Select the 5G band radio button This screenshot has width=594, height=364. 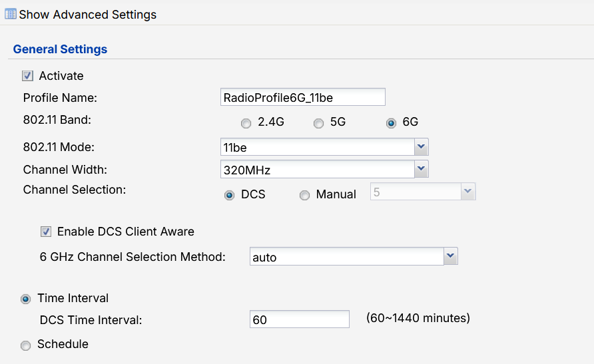point(318,123)
